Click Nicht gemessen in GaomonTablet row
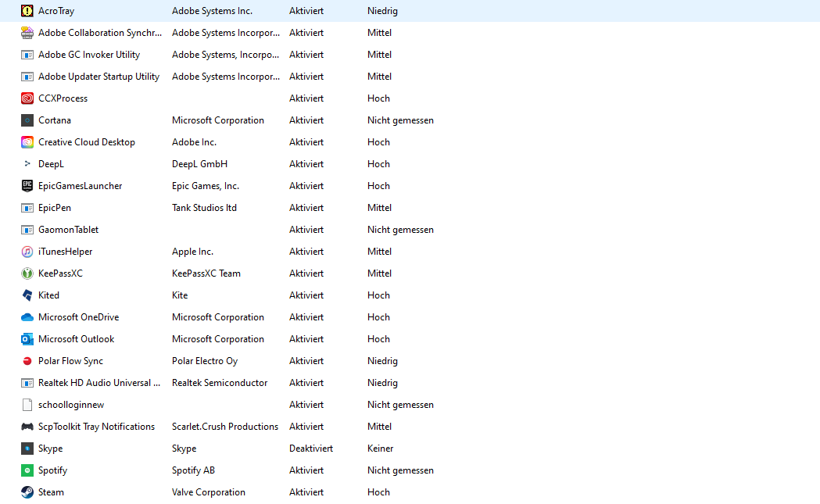The height and width of the screenshot is (504, 820). click(x=400, y=230)
